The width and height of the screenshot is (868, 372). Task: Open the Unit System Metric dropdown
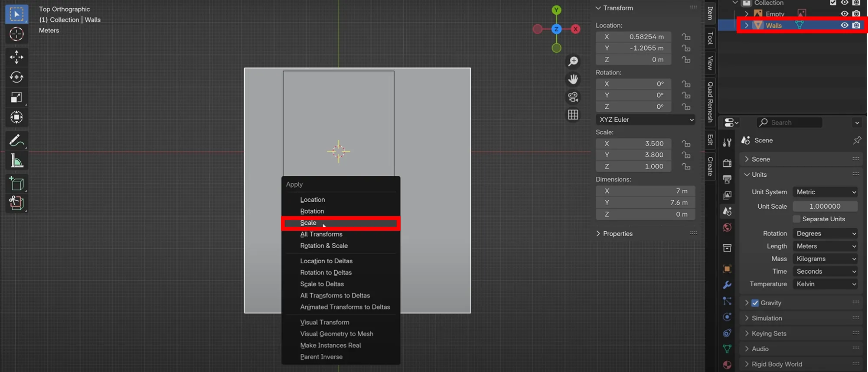pyautogui.click(x=826, y=192)
